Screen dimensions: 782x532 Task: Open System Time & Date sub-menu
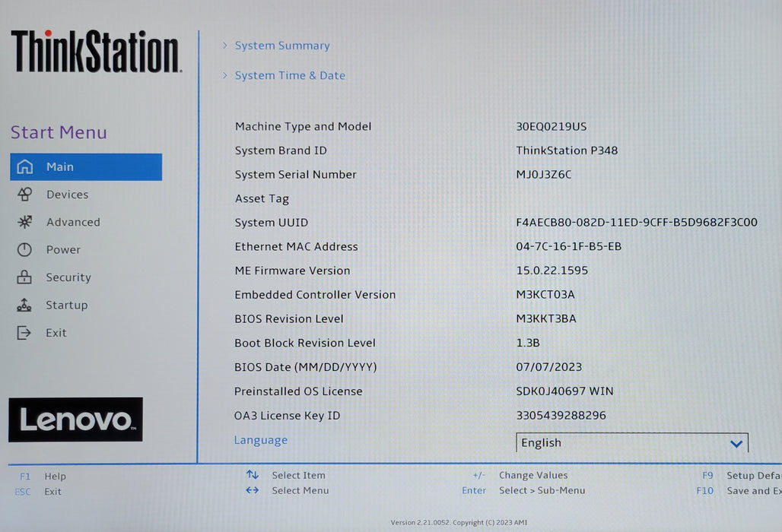click(290, 75)
